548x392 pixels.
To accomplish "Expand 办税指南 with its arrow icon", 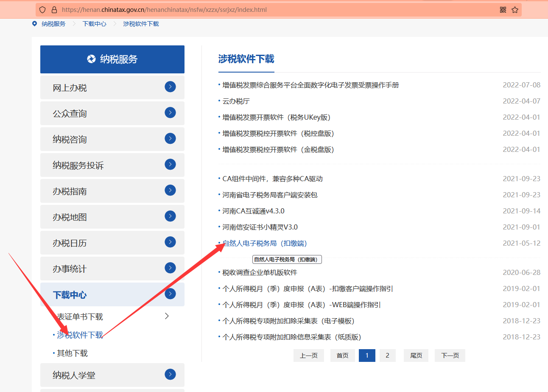I will [170, 190].
